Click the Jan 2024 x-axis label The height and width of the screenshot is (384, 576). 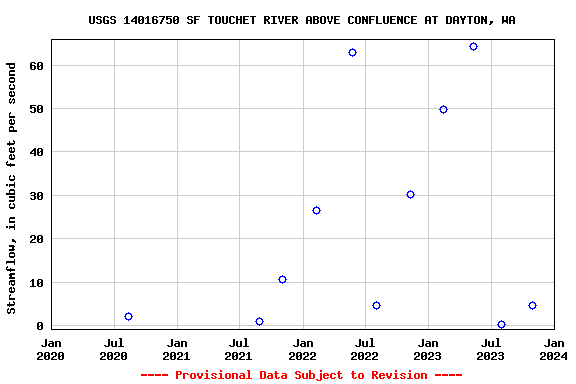point(554,349)
